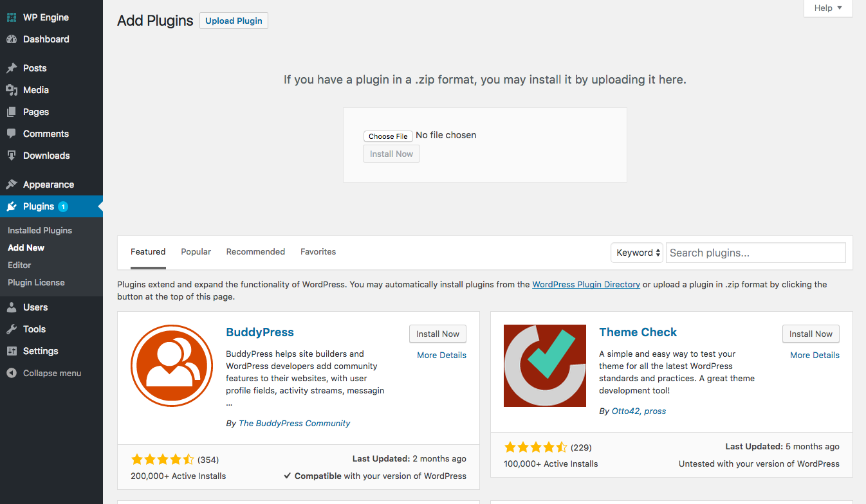Click the "No file chosen" text
This screenshot has height=504, width=866.
coord(446,135)
